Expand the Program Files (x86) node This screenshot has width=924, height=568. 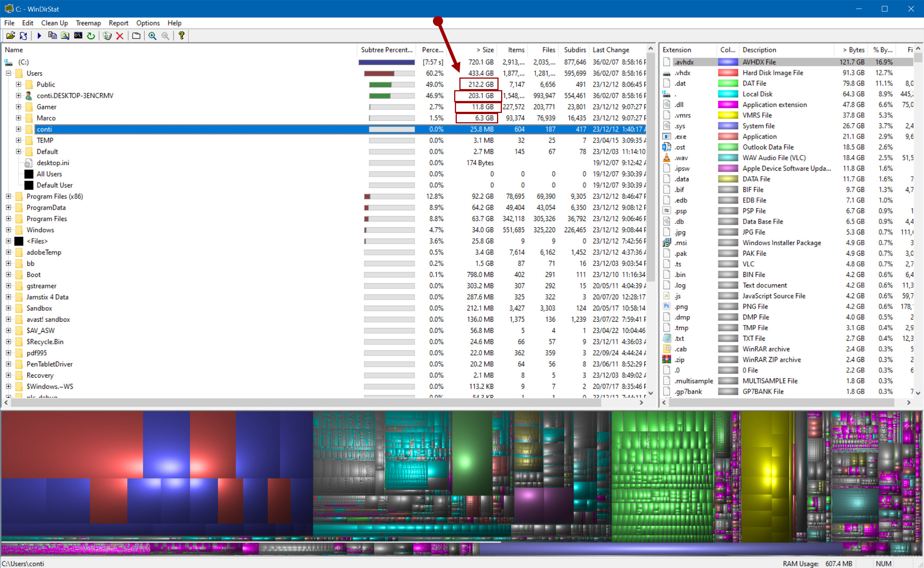point(8,196)
